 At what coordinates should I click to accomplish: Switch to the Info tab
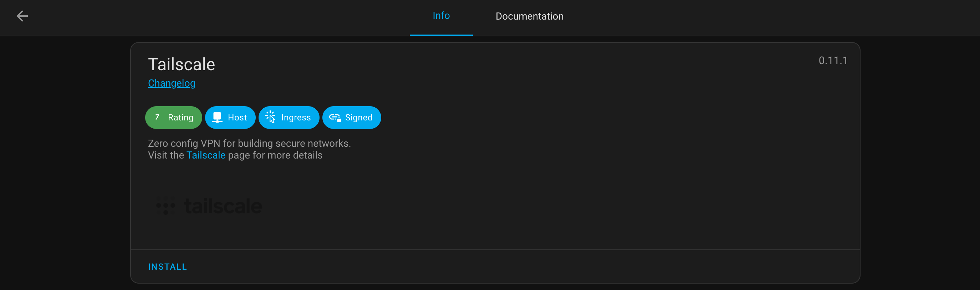pyautogui.click(x=441, y=16)
